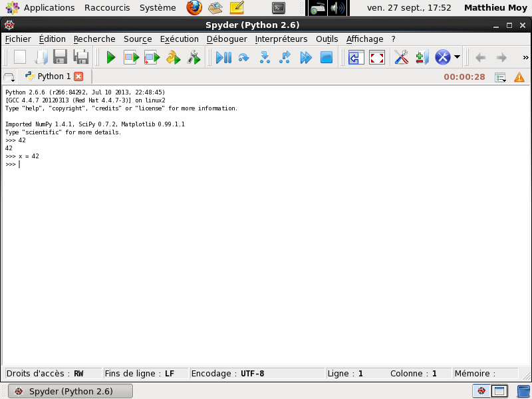Save all files with the double floppy icon
Viewport: 532px width, 399px height.
tap(81, 57)
